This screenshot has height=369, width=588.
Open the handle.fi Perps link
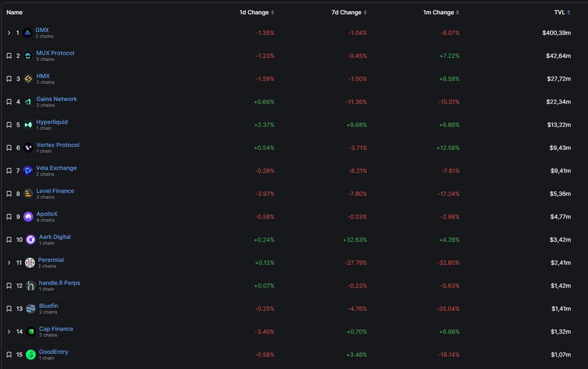pyautogui.click(x=59, y=283)
